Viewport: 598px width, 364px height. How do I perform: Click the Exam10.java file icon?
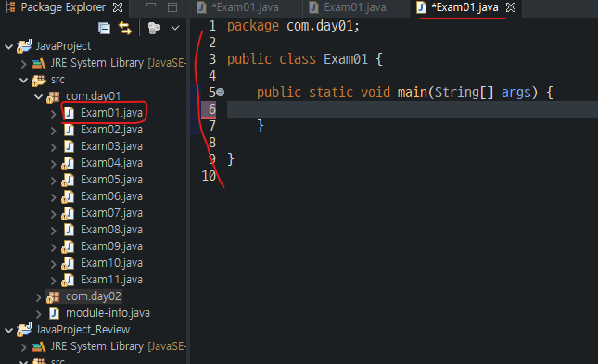[x=68, y=263]
